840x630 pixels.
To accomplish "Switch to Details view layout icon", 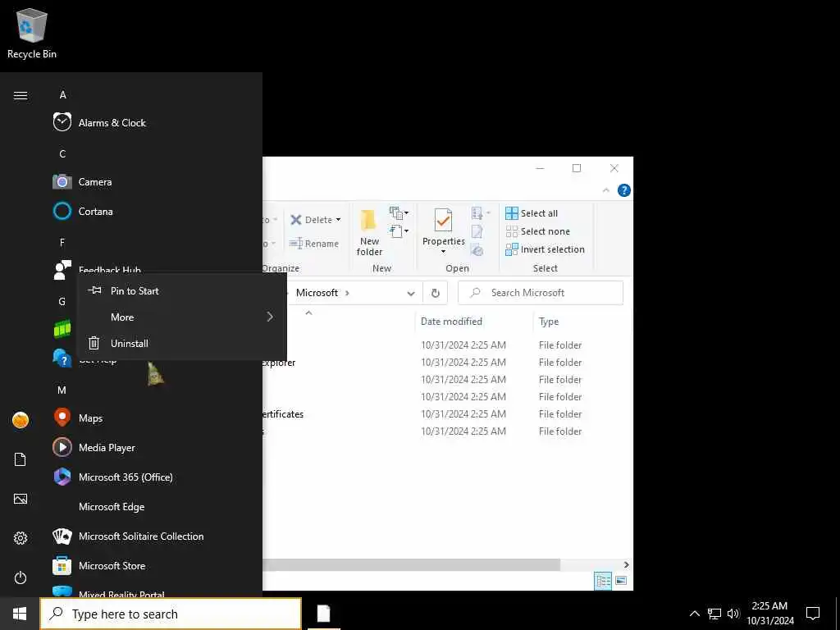I will coord(603,581).
